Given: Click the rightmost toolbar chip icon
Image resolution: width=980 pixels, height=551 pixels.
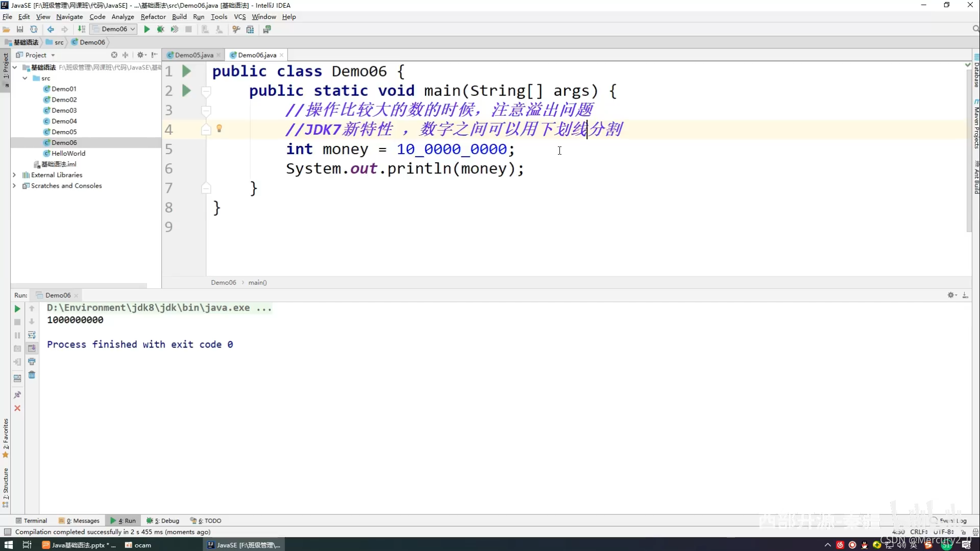Looking at the screenshot, I should pyautogui.click(x=267, y=30).
